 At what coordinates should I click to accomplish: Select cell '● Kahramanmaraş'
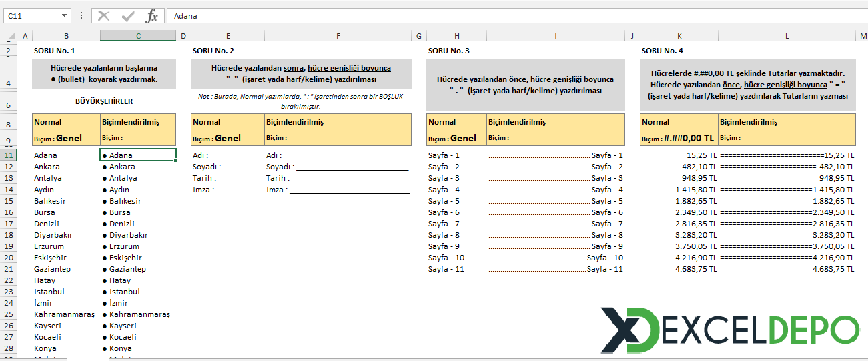point(138,314)
